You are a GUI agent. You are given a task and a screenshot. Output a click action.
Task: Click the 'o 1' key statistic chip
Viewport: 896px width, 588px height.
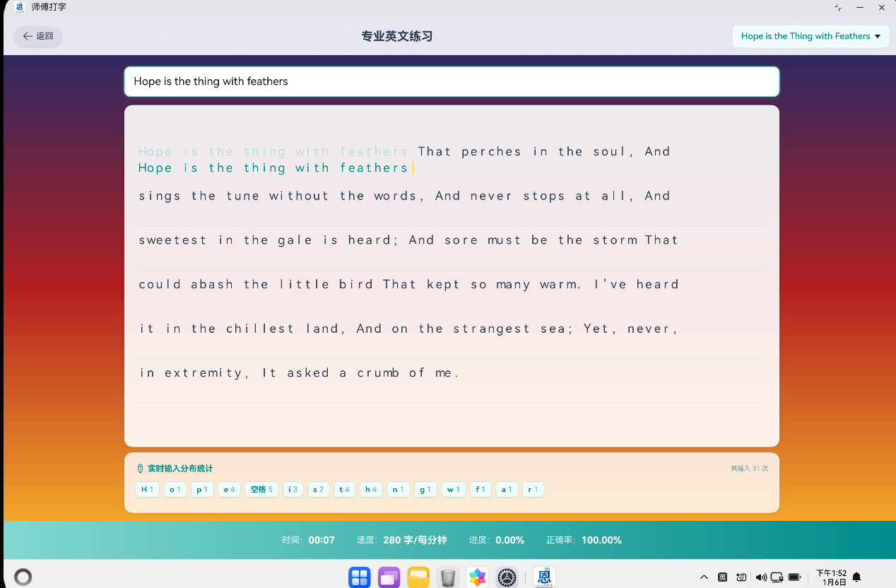175,490
